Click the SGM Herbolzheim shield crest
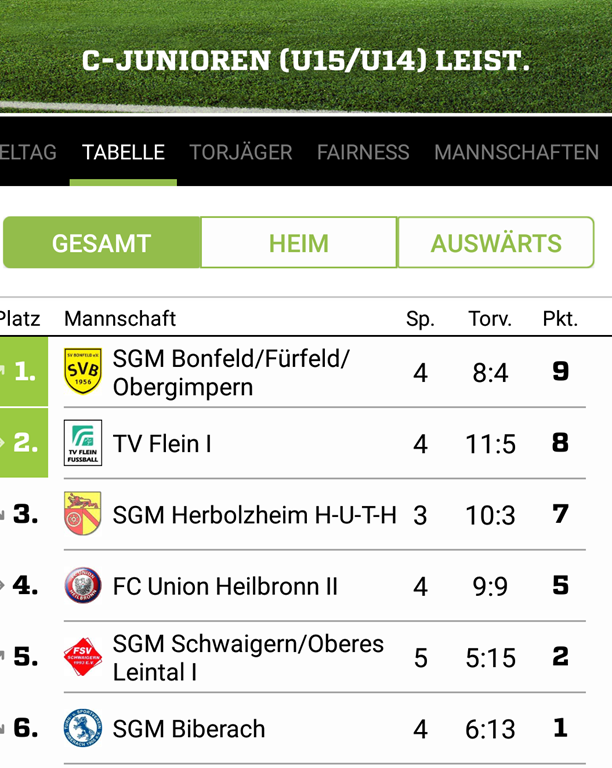612x768 pixels. pyautogui.click(x=82, y=514)
